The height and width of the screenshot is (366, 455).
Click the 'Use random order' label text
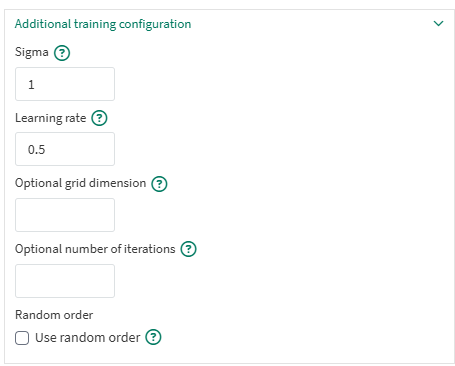click(88, 338)
